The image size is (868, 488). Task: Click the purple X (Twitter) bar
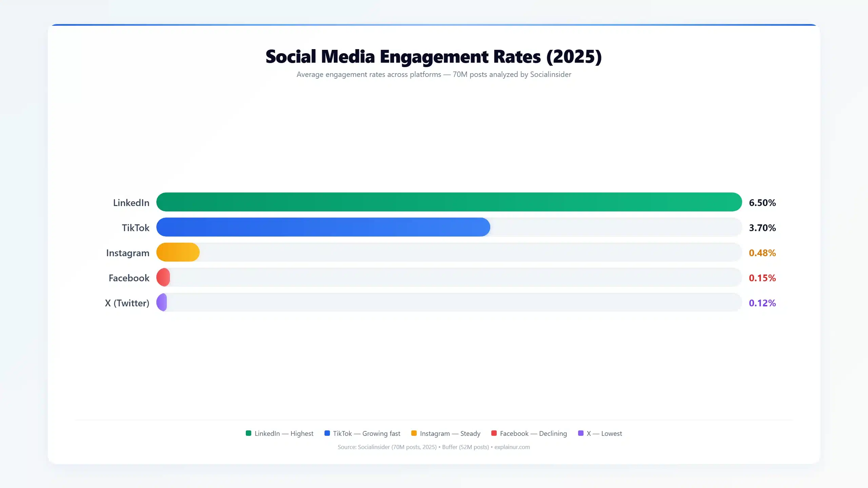162,302
